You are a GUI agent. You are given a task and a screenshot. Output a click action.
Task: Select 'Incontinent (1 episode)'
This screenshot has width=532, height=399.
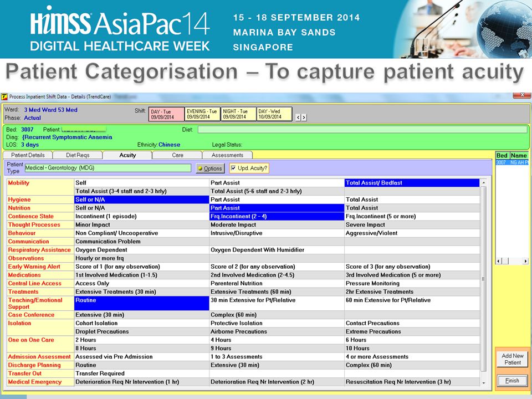pyautogui.click(x=142, y=217)
